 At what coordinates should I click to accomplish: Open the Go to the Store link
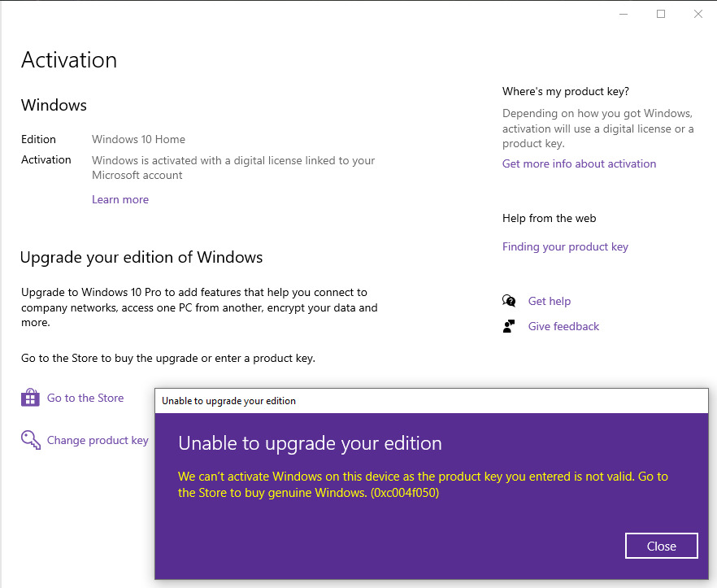85,398
